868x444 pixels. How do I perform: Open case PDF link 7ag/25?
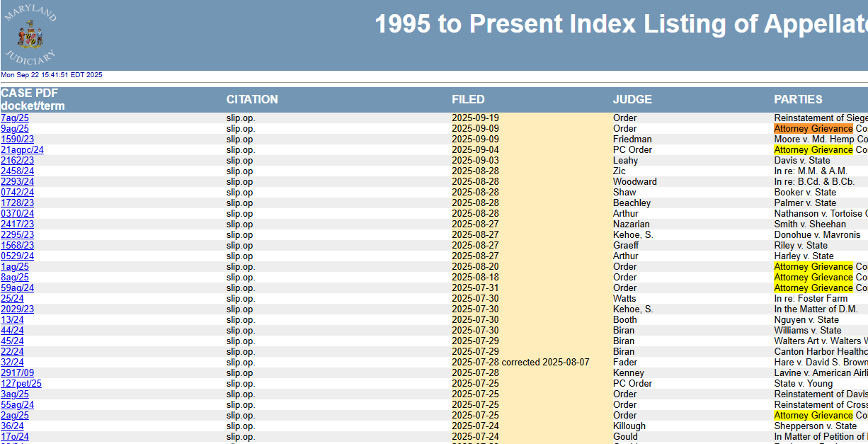click(14, 118)
